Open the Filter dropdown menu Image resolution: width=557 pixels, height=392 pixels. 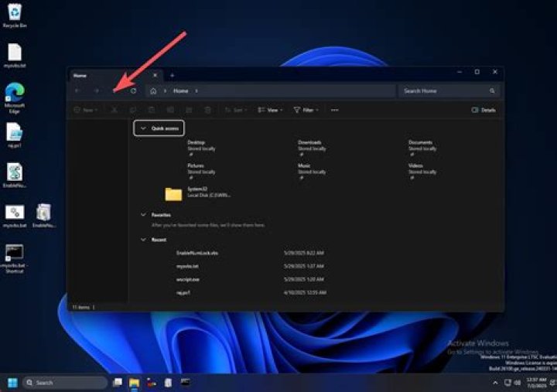(x=306, y=111)
